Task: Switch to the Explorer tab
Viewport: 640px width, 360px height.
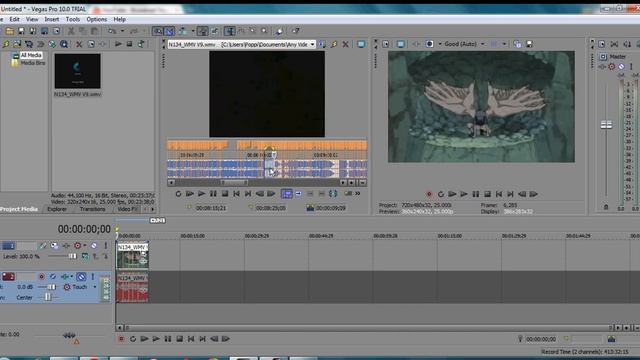Action: pyautogui.click(x=57, y=209)
